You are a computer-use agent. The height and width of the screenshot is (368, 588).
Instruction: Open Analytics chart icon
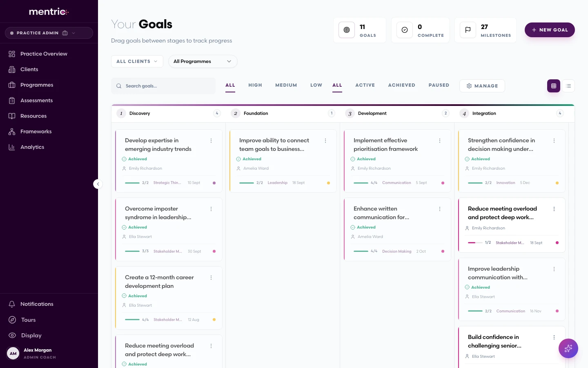(12, 147)
